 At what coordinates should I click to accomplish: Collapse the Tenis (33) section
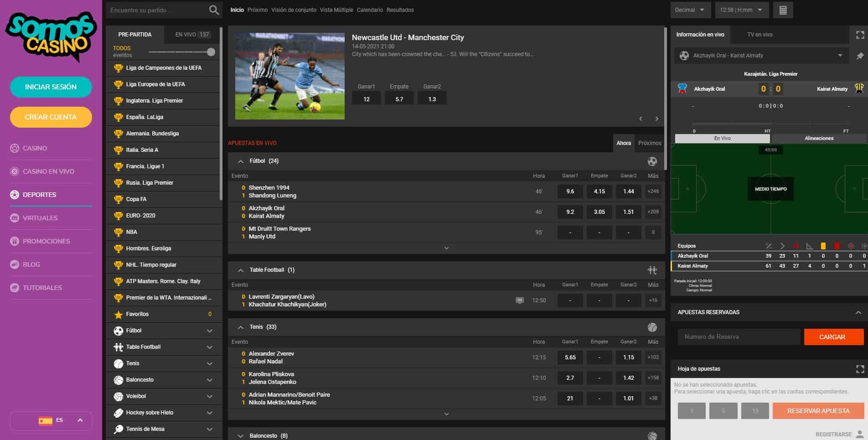coord(241,327)
